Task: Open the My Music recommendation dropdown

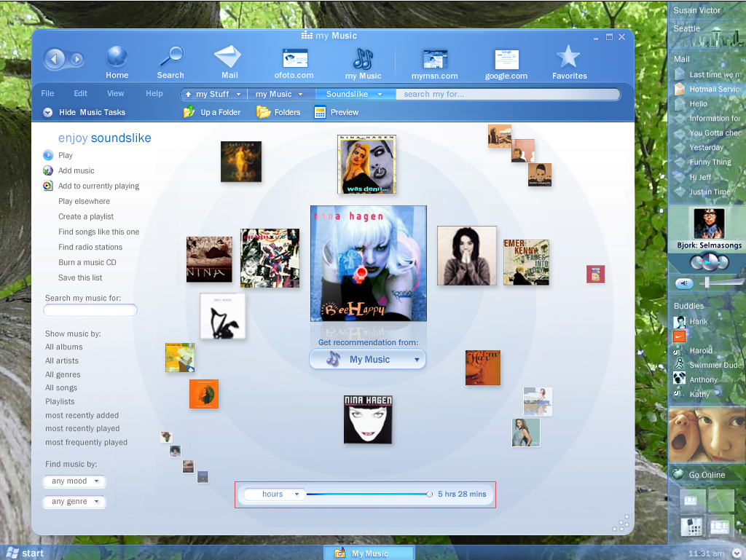Action: click(367, 360)
